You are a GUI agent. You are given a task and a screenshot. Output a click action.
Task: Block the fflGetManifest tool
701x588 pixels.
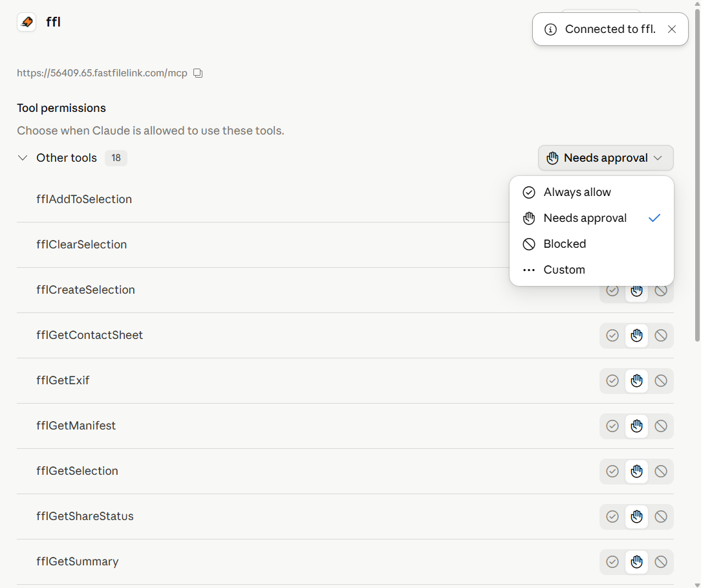click(661, 426)
